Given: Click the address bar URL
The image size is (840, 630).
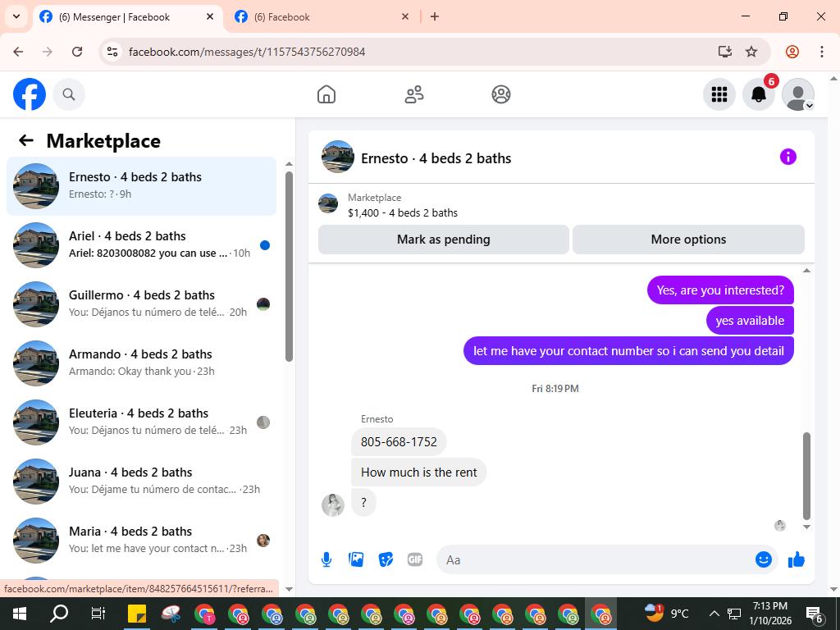Looking at the screenshot, I should coord(247,52).
